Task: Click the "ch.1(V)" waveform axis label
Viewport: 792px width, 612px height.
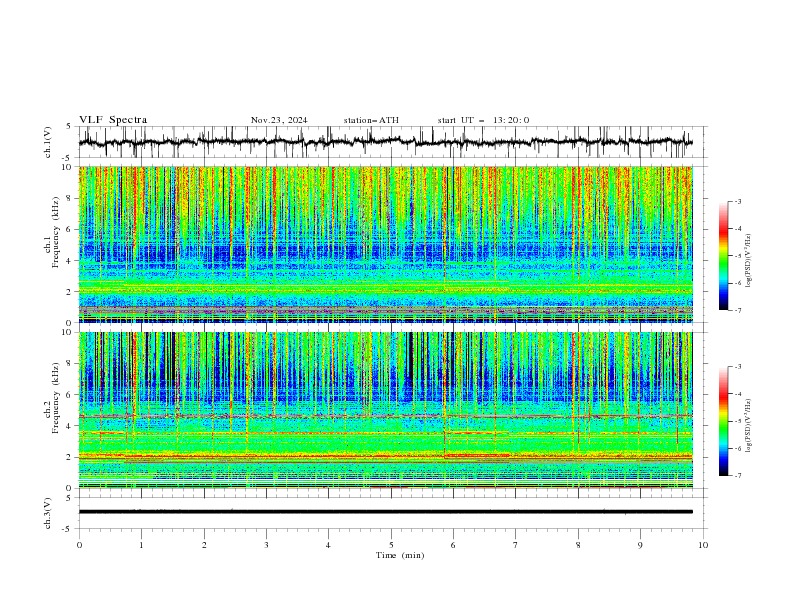Action: [x=48, y=142]
